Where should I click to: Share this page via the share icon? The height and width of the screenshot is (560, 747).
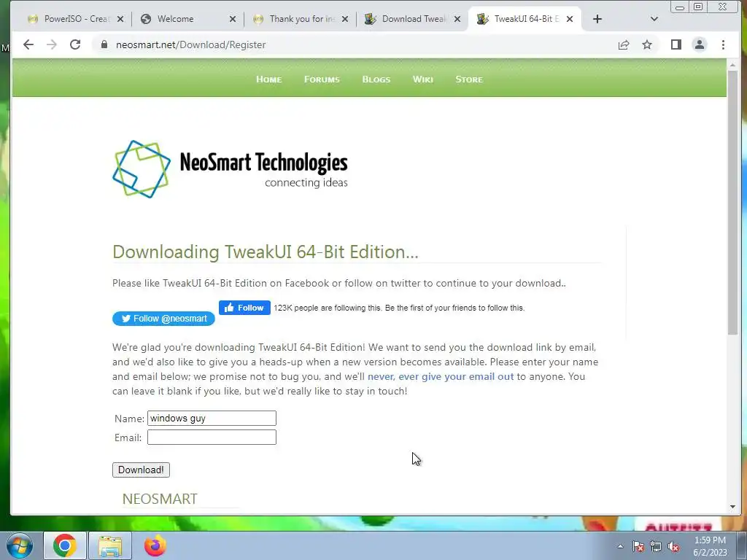pyautogui.click(x=623, y=44)
